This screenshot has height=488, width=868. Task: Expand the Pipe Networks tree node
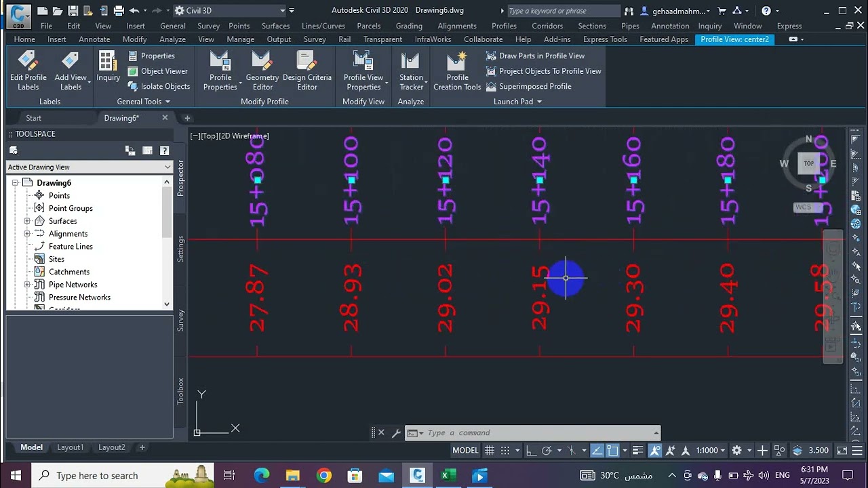(27, 285)
